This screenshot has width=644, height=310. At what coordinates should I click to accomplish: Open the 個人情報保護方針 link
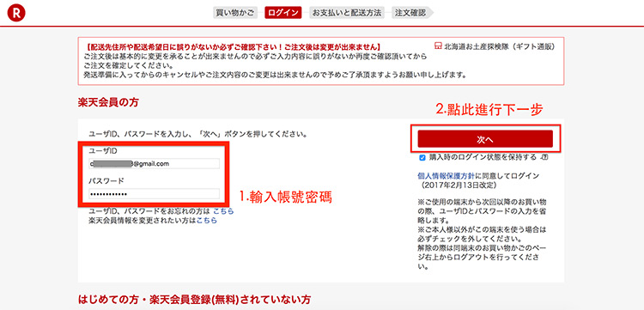(x=446, y=176)
